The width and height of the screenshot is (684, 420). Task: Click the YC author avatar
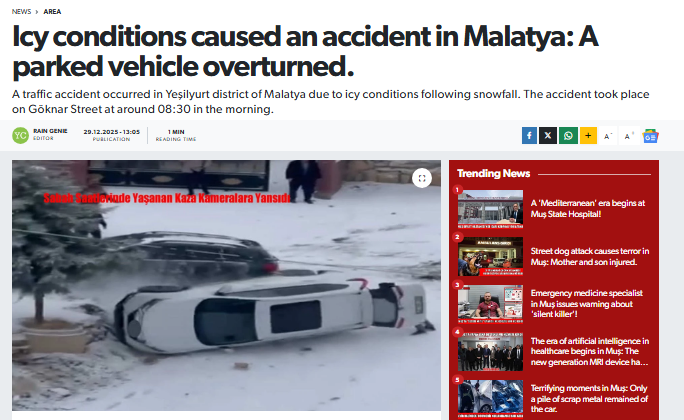(20, 135)
